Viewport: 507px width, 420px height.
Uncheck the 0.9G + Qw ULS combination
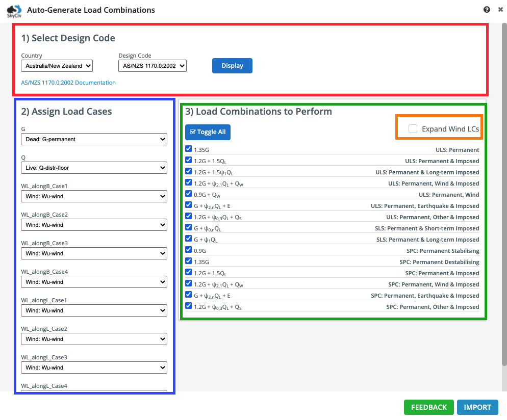click(x=189, y=194)
